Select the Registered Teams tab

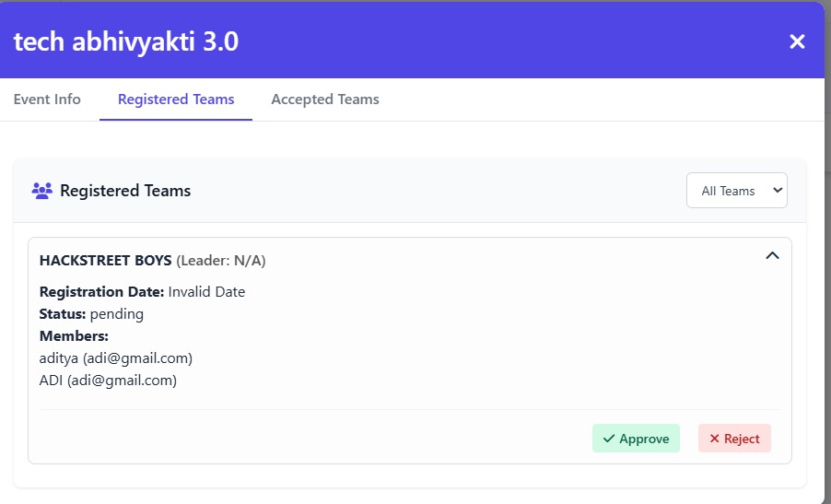176,100
